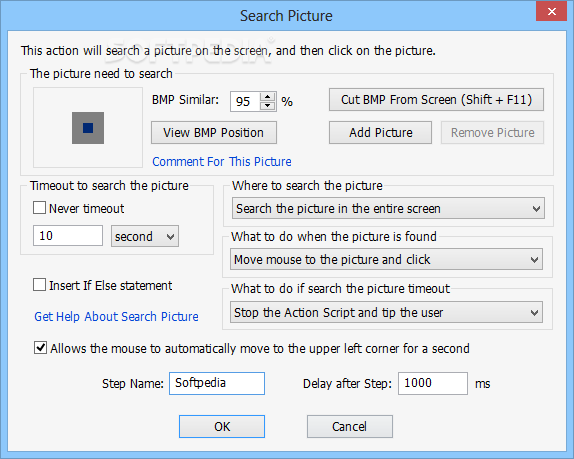Open the second time unit dropdown
This screenshot has height=459, width=574.
coord(145,236)
